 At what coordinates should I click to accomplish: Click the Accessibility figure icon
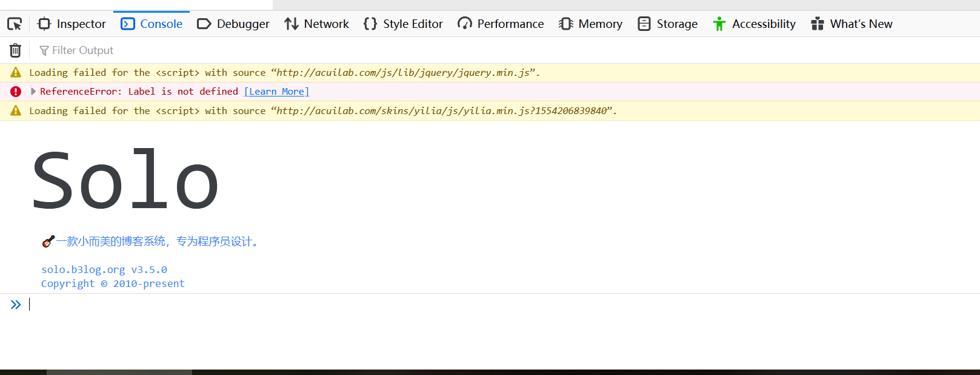pyautogui.click(x=719, y=24)
